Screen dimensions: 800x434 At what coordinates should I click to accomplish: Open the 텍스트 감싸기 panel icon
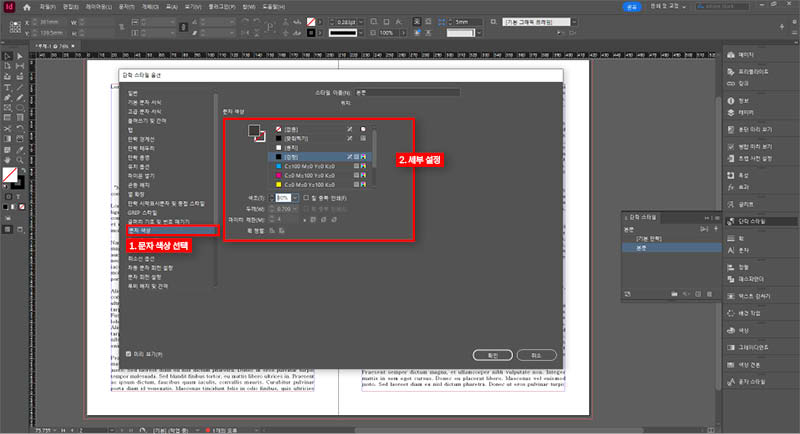[x=731, y=296]
